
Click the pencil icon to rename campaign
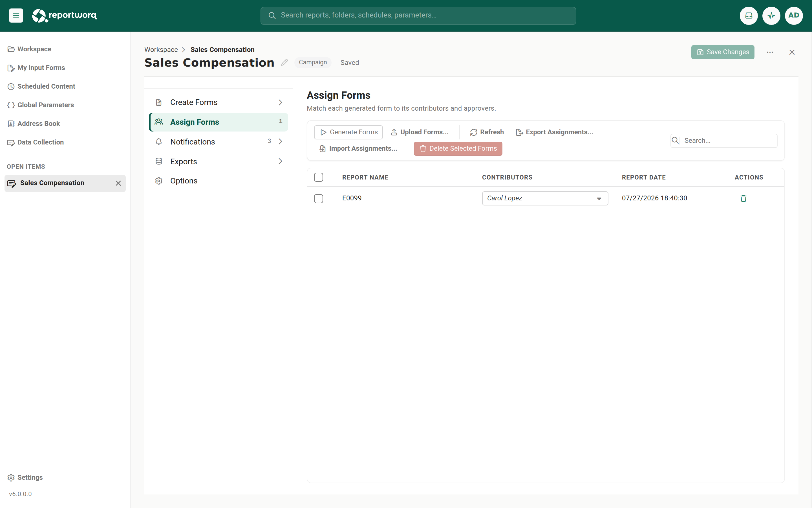point(284,62)
